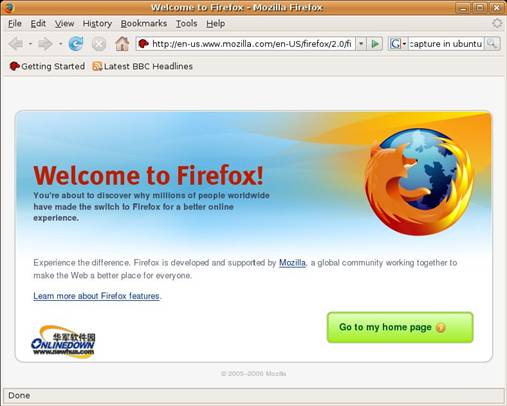Go to Home via house icon
Screen dimensions: 507x406
pyautogui.click(x=122, y=44)
